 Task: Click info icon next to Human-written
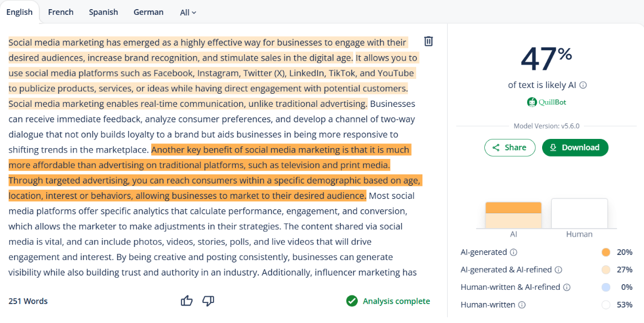(x=521, y=305)
